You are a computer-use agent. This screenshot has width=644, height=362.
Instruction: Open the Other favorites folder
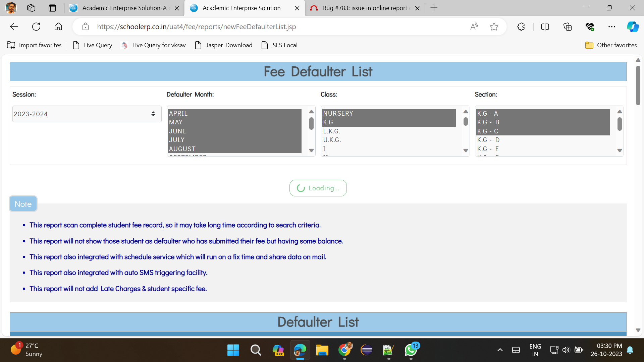(x=611, y=45)
